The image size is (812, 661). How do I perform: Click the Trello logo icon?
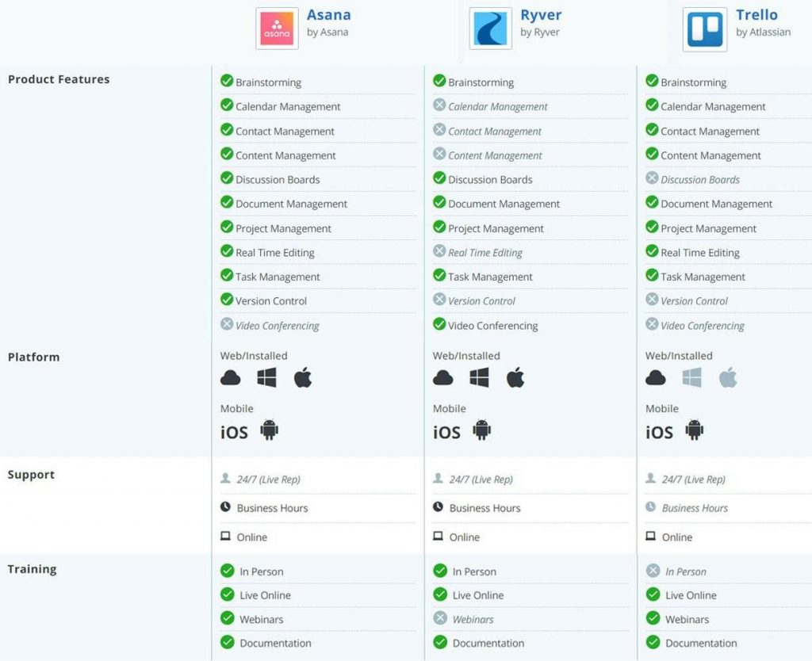tap(704, 29)
